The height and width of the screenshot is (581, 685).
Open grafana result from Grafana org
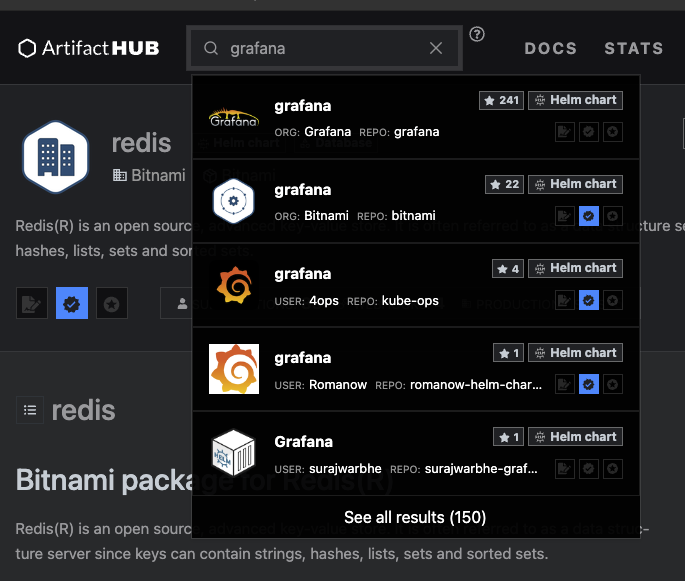416,117
